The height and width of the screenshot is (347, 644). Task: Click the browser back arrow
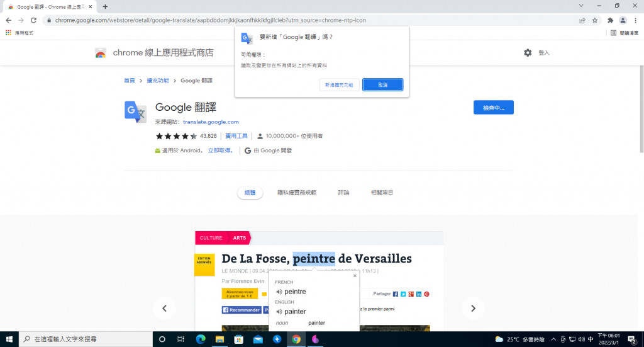9,20
